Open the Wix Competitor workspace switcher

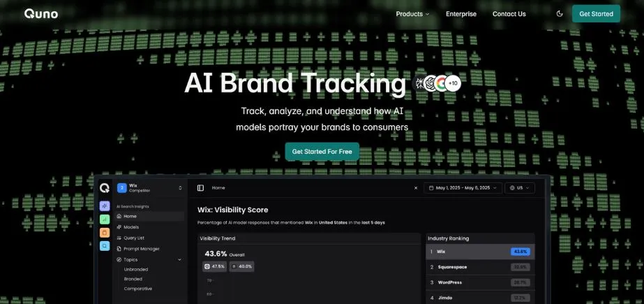pos(149,188)
